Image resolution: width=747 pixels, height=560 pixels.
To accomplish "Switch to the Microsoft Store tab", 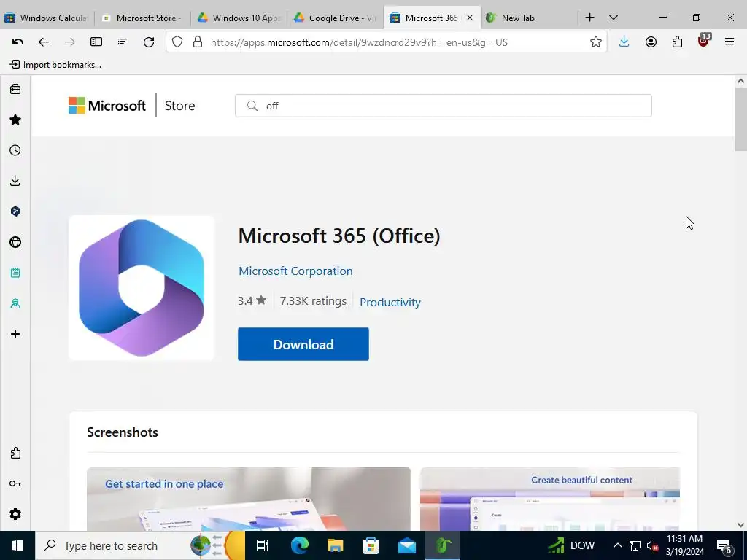I will pyautogui.click(x=142, y=18).
